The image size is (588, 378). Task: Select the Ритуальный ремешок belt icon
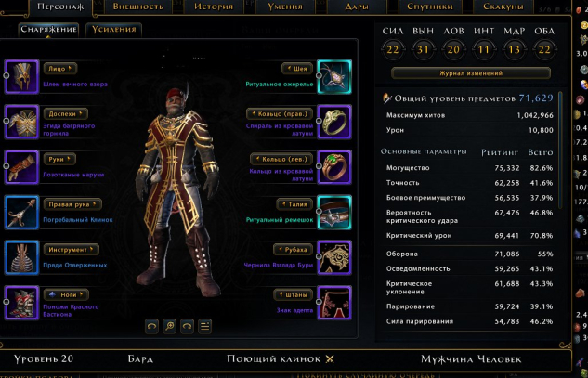tap(334, 213)
